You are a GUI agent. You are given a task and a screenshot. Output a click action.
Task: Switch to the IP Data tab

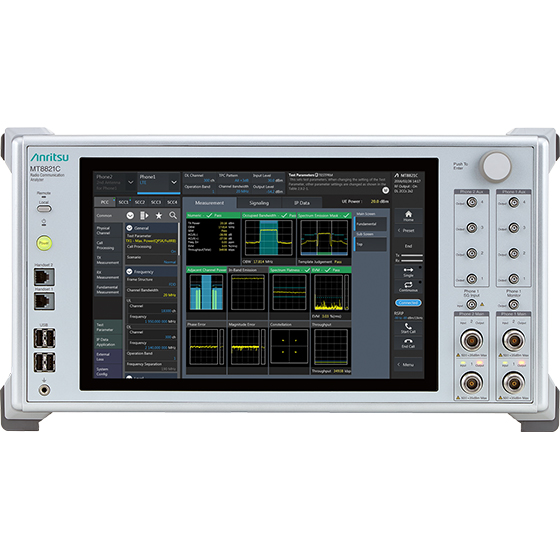pyautogui.click(x=302, y=203)
